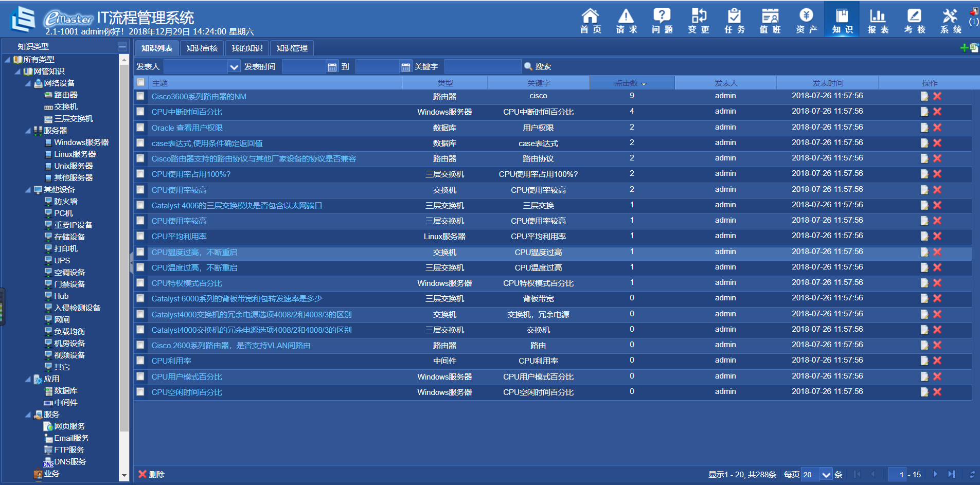Open the 发表人 dropdown arrow
This screenshot has width=980, height=485.
(234, 67)
